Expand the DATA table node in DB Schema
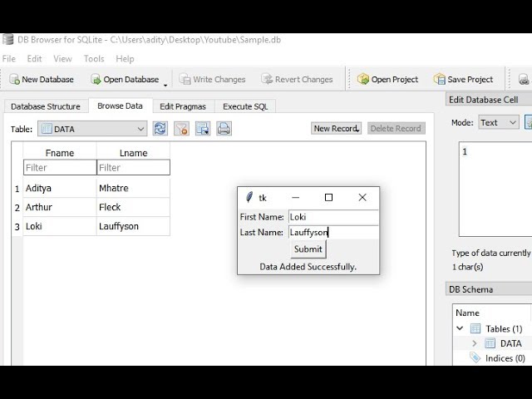Screen dimensions: 532x399 click(475, 343)
